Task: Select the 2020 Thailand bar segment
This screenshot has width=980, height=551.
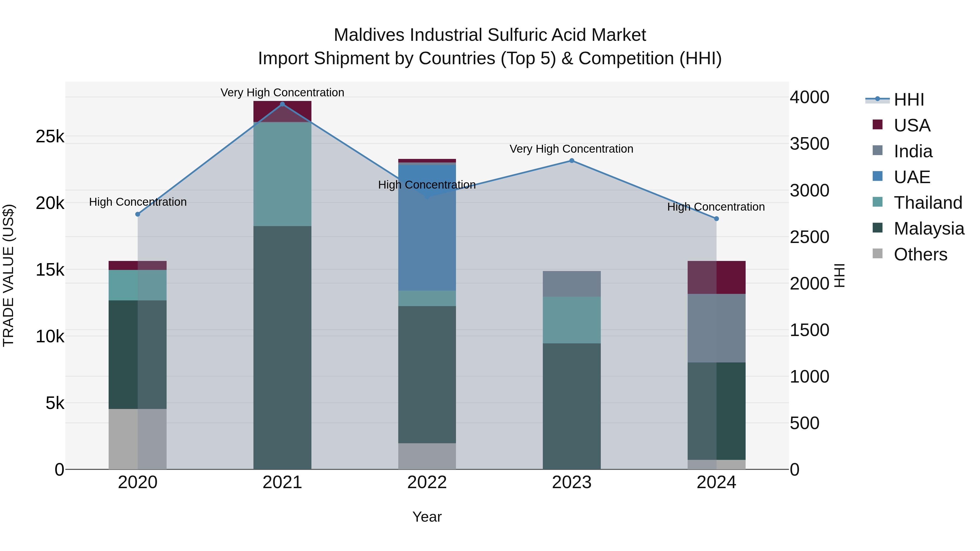Action: point(138,285)
